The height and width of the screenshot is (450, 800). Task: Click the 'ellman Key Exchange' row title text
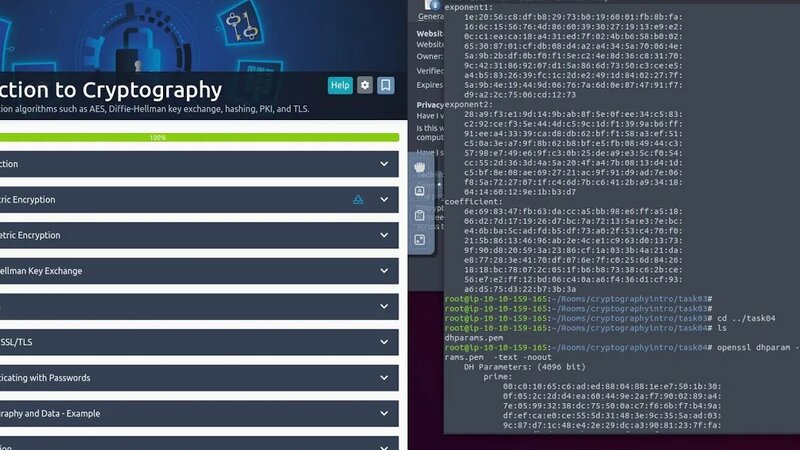(x=41, y=271)
